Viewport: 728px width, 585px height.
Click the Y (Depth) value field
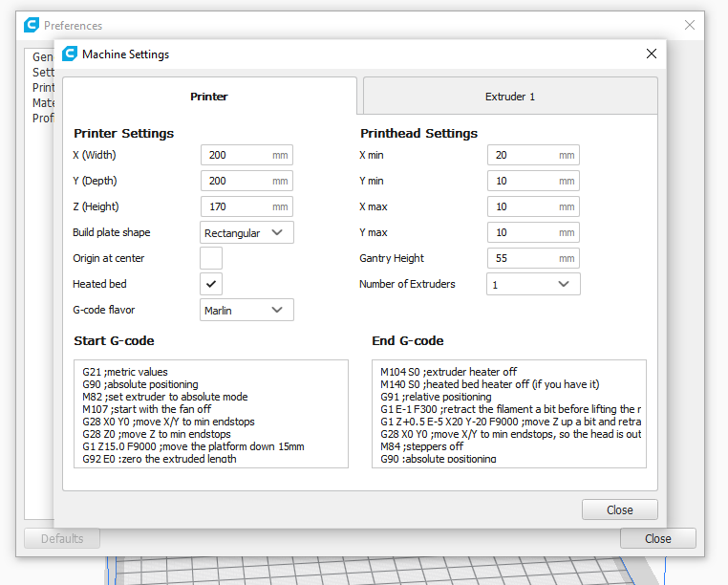(x=236, y=181)
